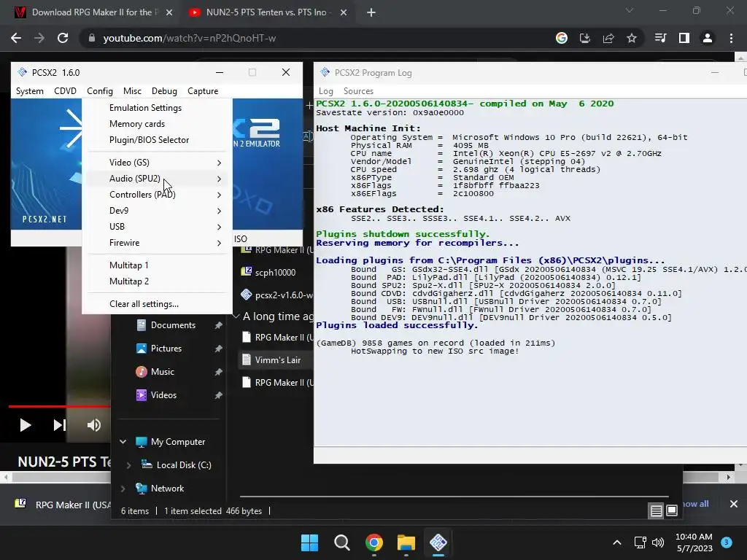Open the Config menu in PCSX2
The height and width of the screenshot is (560, 747).
[x=99, y=91]
